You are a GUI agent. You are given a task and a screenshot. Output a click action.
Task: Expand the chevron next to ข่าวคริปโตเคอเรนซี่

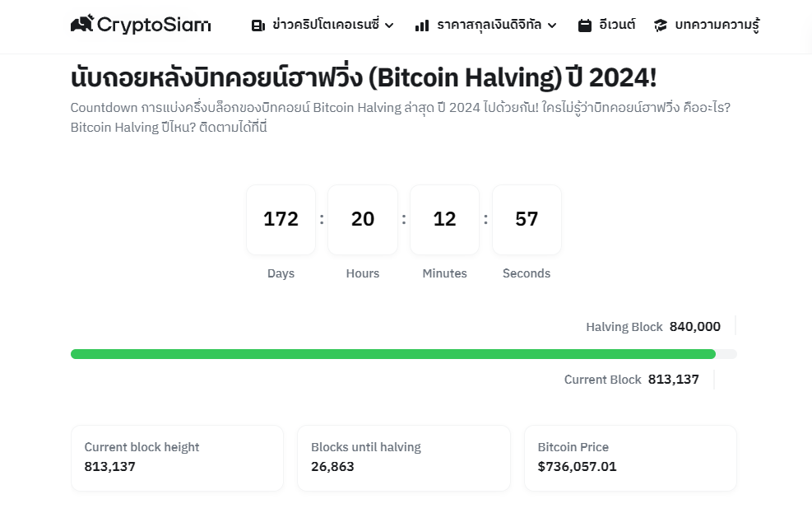(x=389, y=26)
